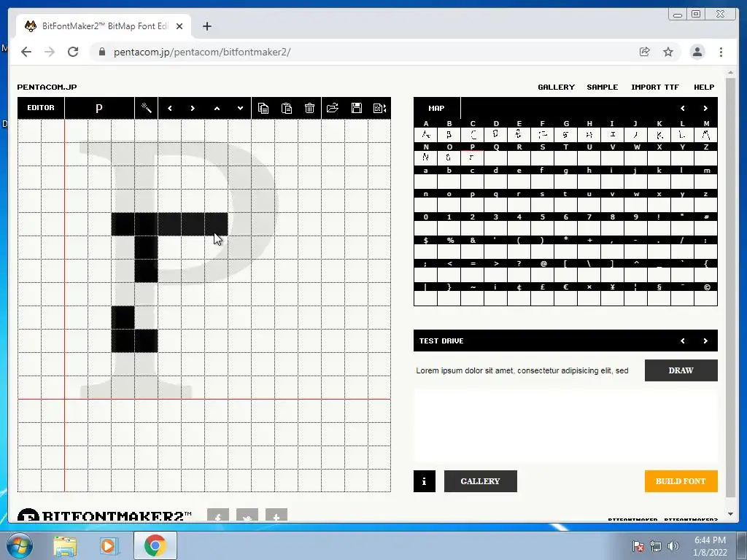Click the BitFontMaker2 footer logo
Image resolution: width=747 pixels, height=560 pixels.
[105, 516]
